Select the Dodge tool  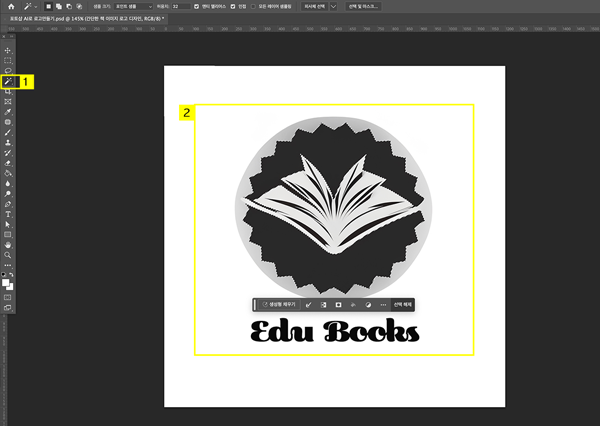click(8, 194)
